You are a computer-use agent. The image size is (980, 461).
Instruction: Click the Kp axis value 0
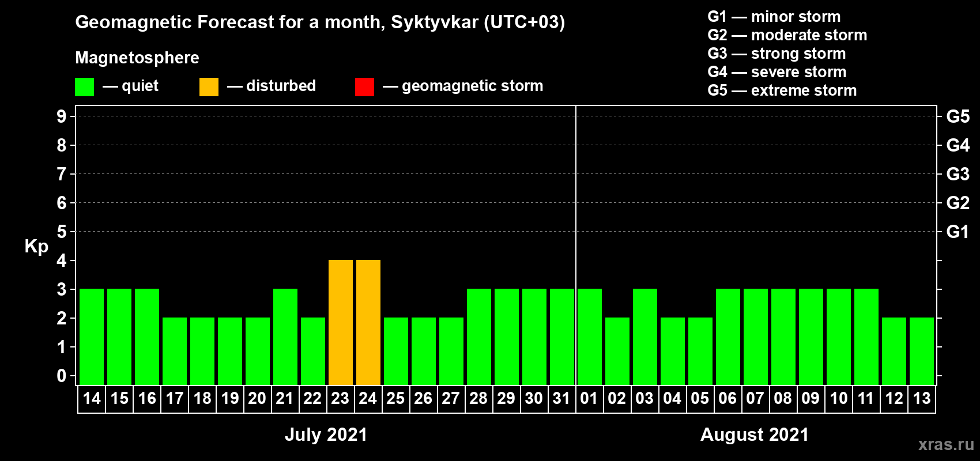pos(62,376)
